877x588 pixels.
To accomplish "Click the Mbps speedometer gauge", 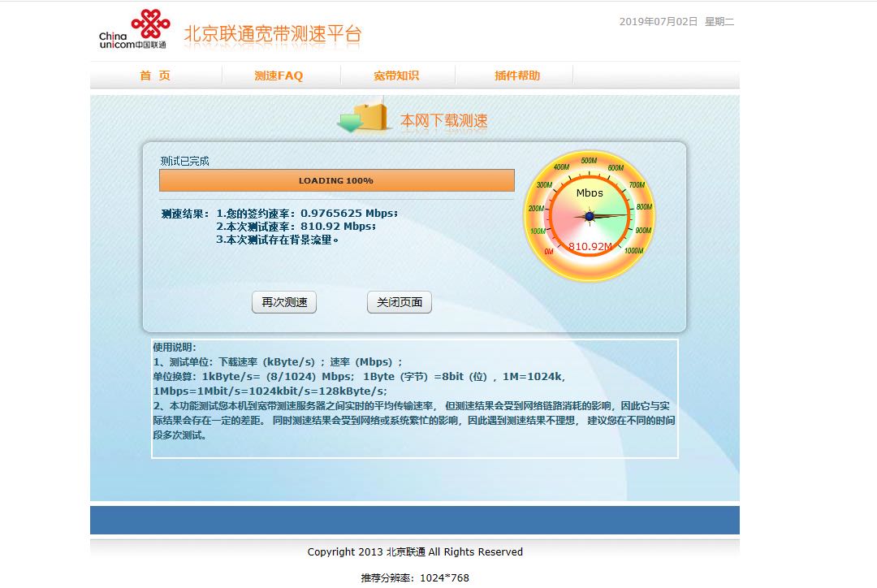I will click(590, 215).
